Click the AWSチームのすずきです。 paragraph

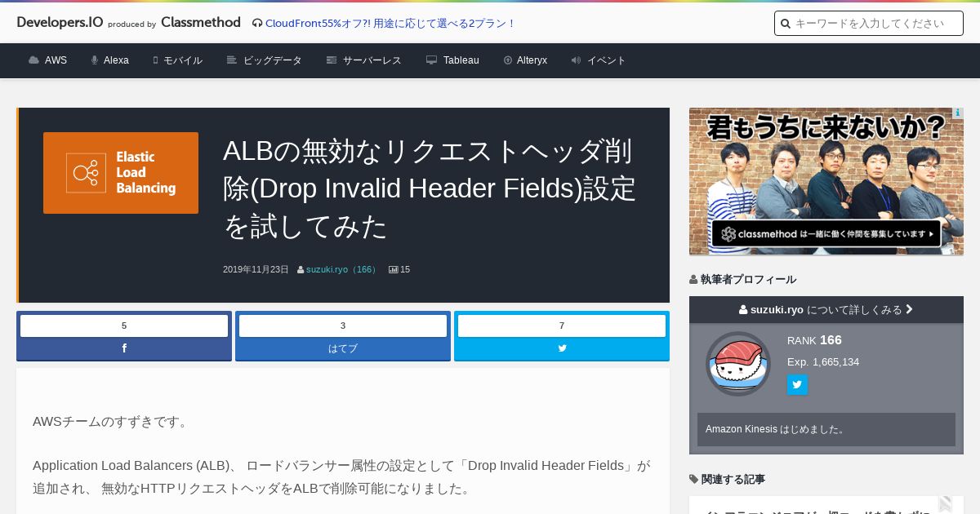pos(111,422)
